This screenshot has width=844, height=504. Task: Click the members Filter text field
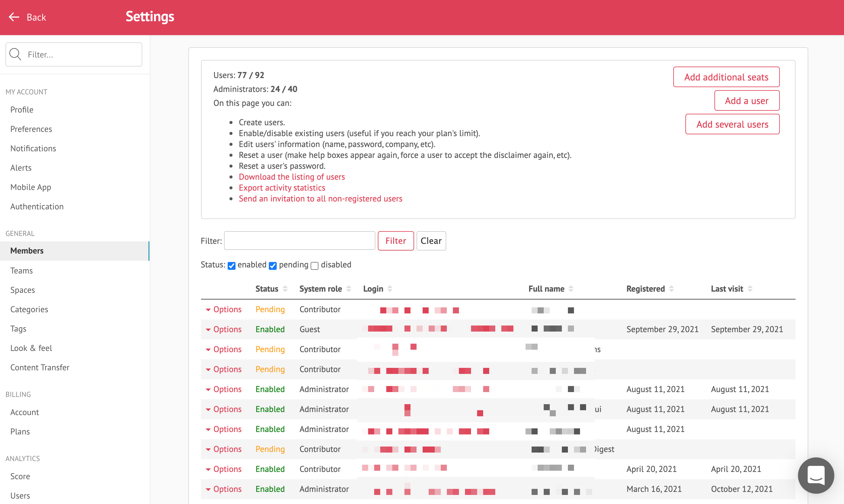(299, 241)
